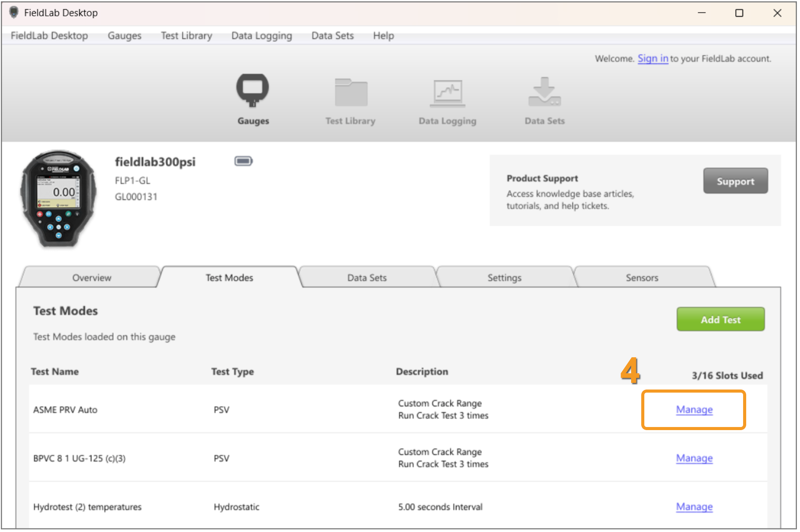Open the Data Sets download icon
This screenshot has height=532, width=800.
[x=545, y=92]
